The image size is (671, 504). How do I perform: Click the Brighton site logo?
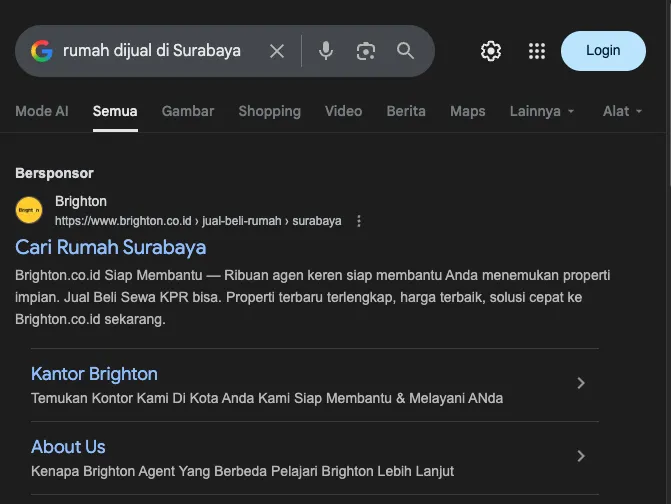point(29,210)
